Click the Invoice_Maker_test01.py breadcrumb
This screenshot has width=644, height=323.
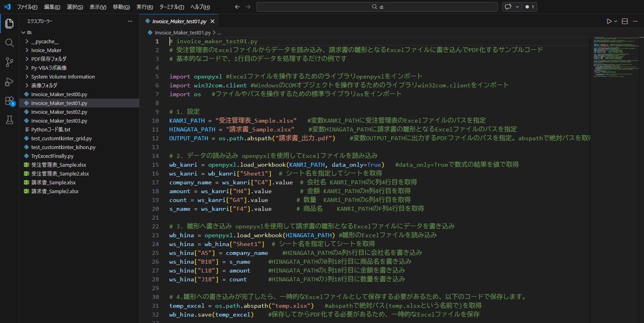183,32
